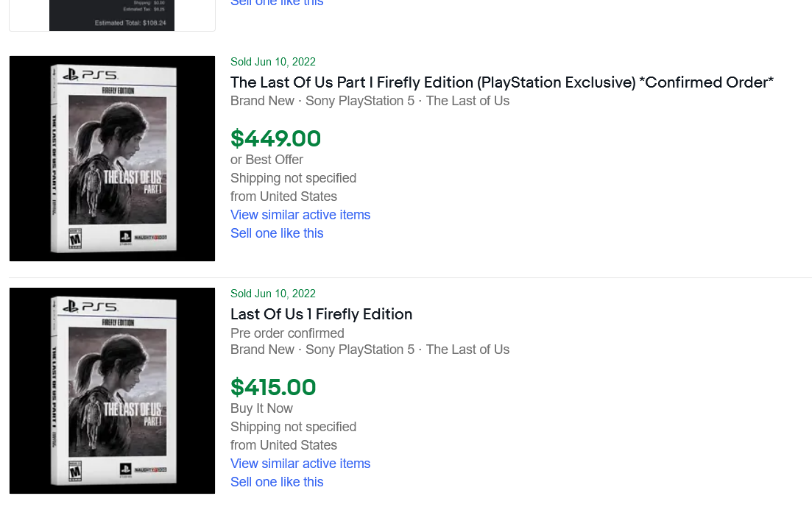This screenshot has height=507, width=812.
Task: Click View similar active items for the $415 listing
Action: pyautogui.click(x=300, y=464)
